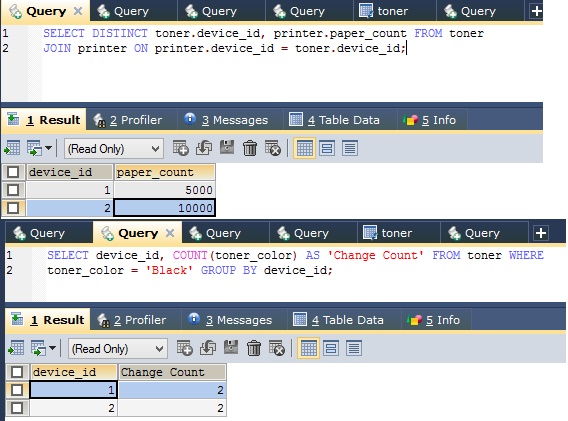Image resolution: width=568 pixels, height=421 pixels.
Task: Click Change Count column header
Action: pos(172,372)
